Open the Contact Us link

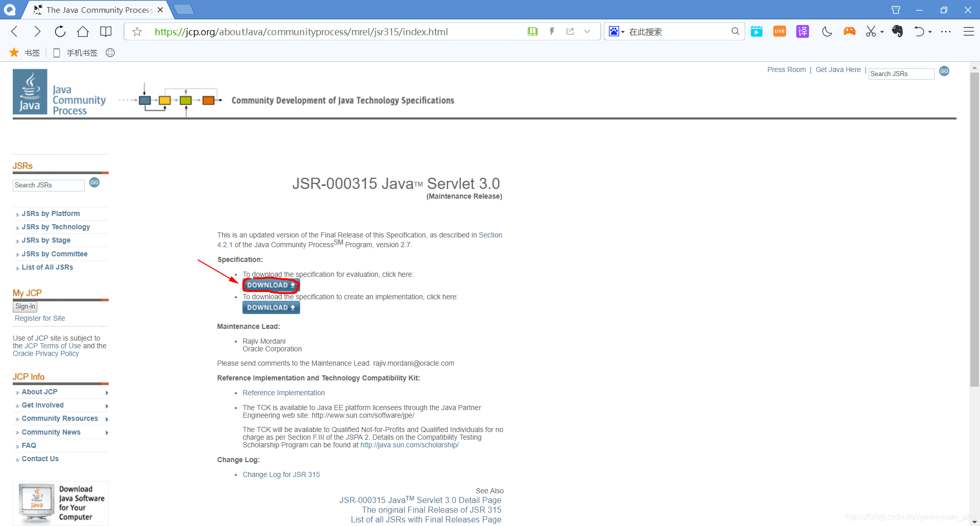point(40,459)
